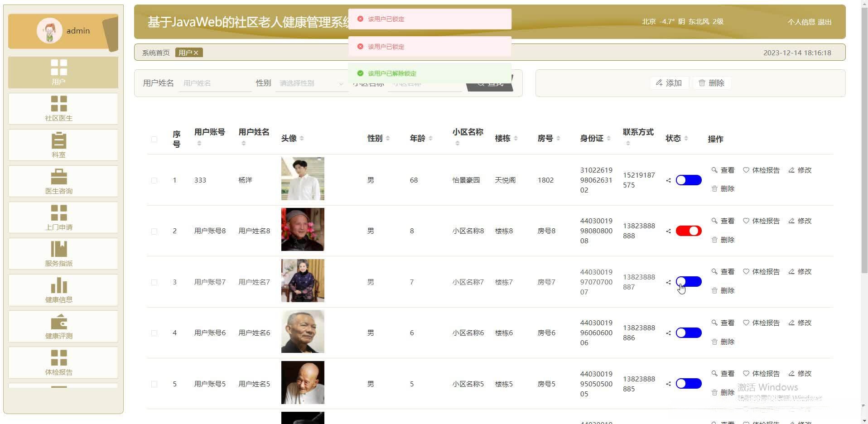Switch to the 系统首页 tab
The image size is (868, 424).
point(155,52)
